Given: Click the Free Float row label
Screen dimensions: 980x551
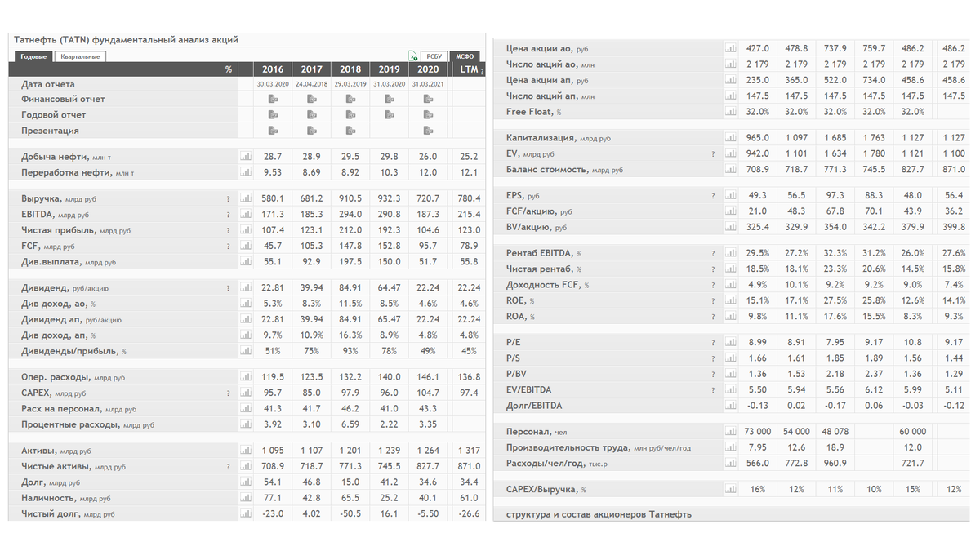Looking at the screenshot, I should (534, 112).
